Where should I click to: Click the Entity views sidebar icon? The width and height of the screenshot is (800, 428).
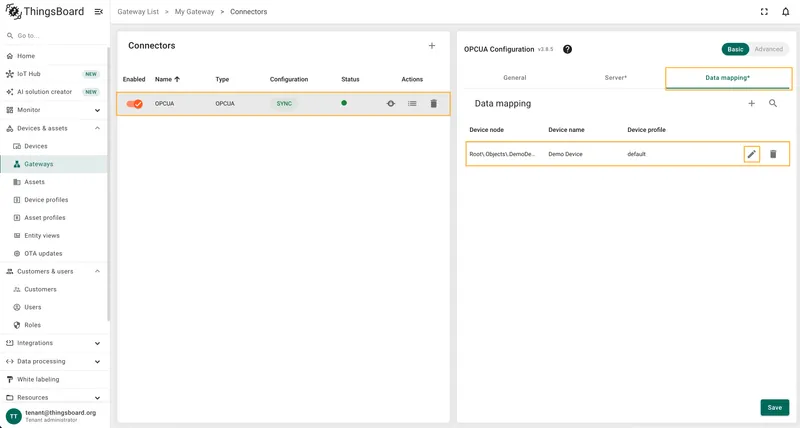pos(17,236)
